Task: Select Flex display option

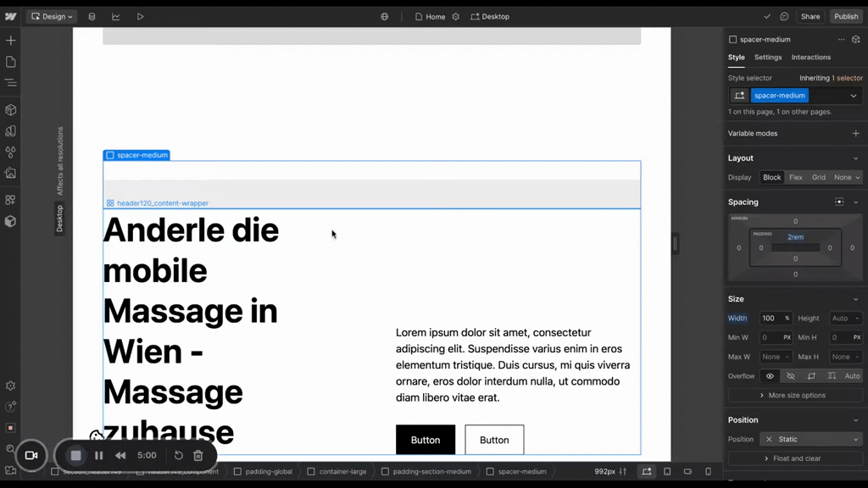Action: tap(795, 177)
